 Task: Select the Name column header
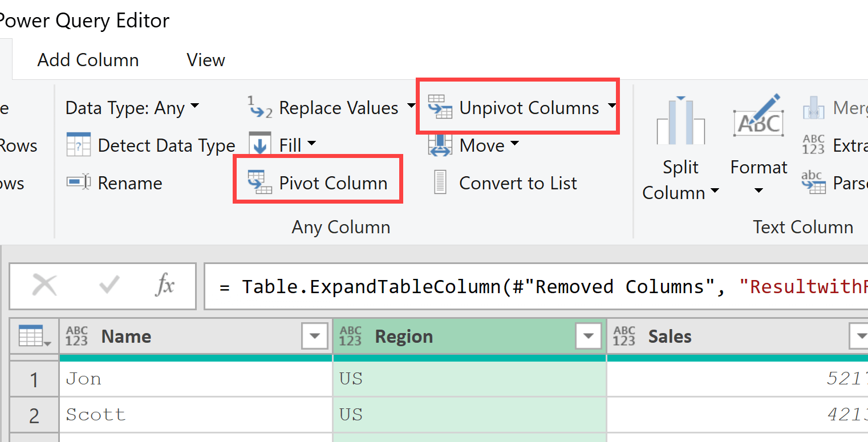click(196, 336)
